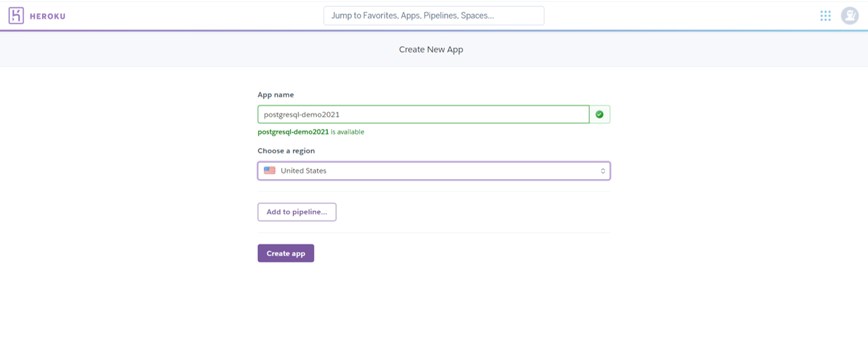Click the United States flag icon
The image size is (868, 358).
(x=270, y=171)
